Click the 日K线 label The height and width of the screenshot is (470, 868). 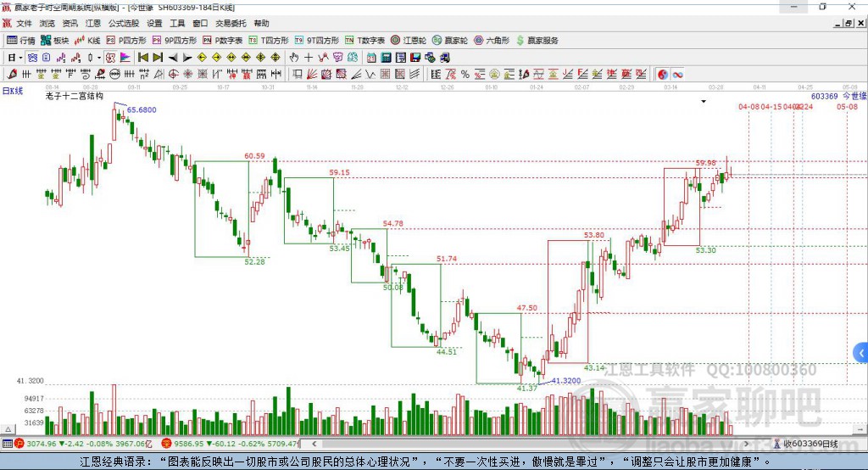pyautogui.click(x=13, y=91)
